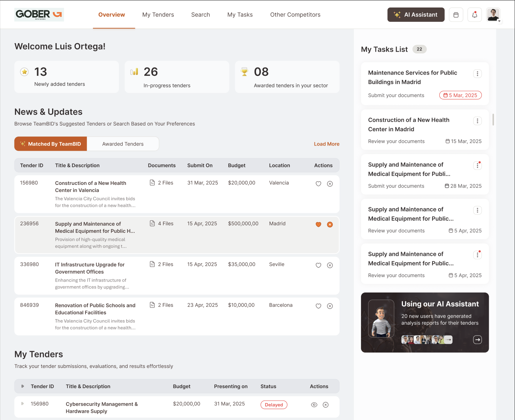This screenshot has width=515, height=420.
Task: Favorite tender 336980 with heart icon
Action: 318,265
